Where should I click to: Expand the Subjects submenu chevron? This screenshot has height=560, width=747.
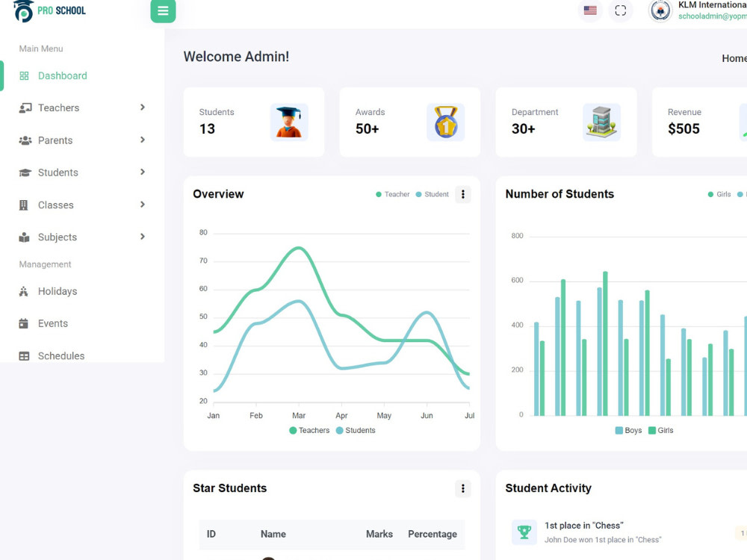pyautogui.click(x=143, y=237)
